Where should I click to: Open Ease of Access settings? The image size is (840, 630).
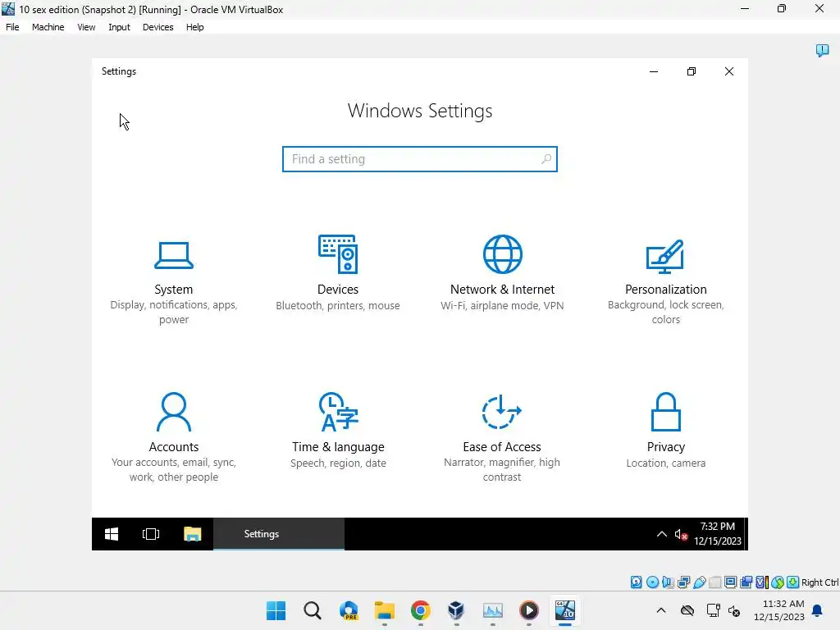(x=502, y=438)
